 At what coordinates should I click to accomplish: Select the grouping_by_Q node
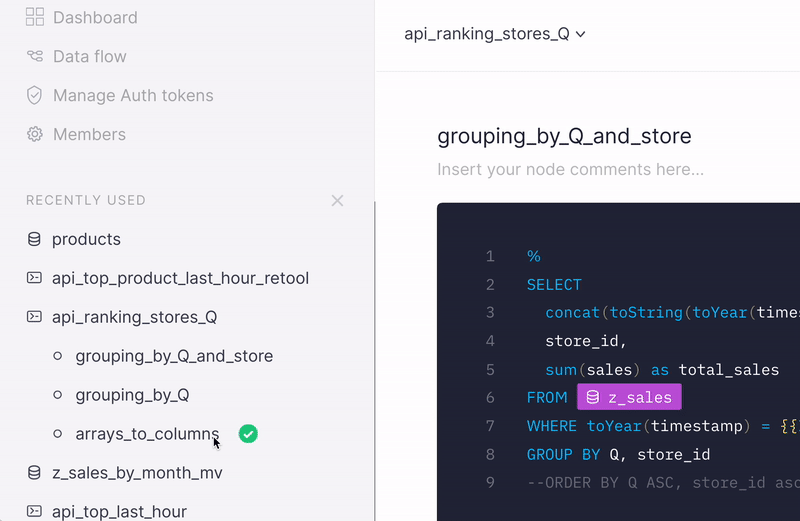point(132,395)
